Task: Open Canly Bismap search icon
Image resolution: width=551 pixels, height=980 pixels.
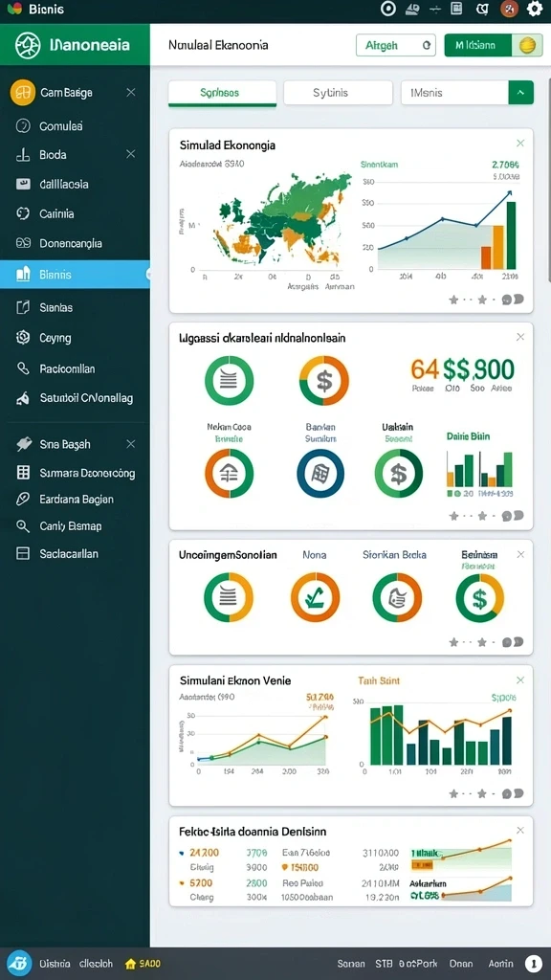Action: click(23, 525)
